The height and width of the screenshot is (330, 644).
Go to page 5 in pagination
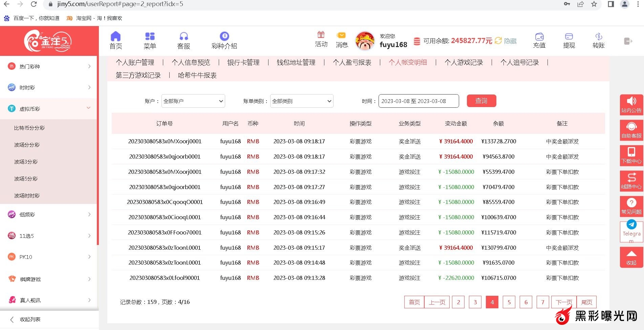[x=509, y=302]
